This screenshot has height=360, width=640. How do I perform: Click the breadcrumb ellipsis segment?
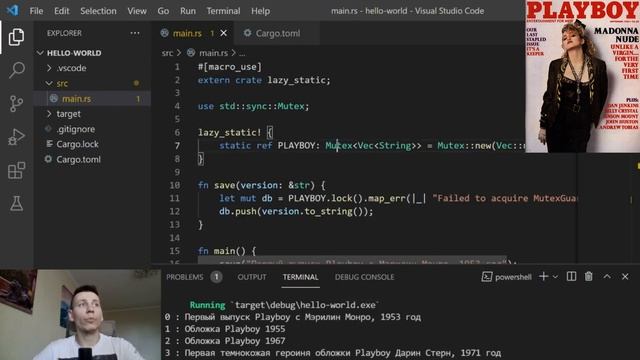click(242, 53)
